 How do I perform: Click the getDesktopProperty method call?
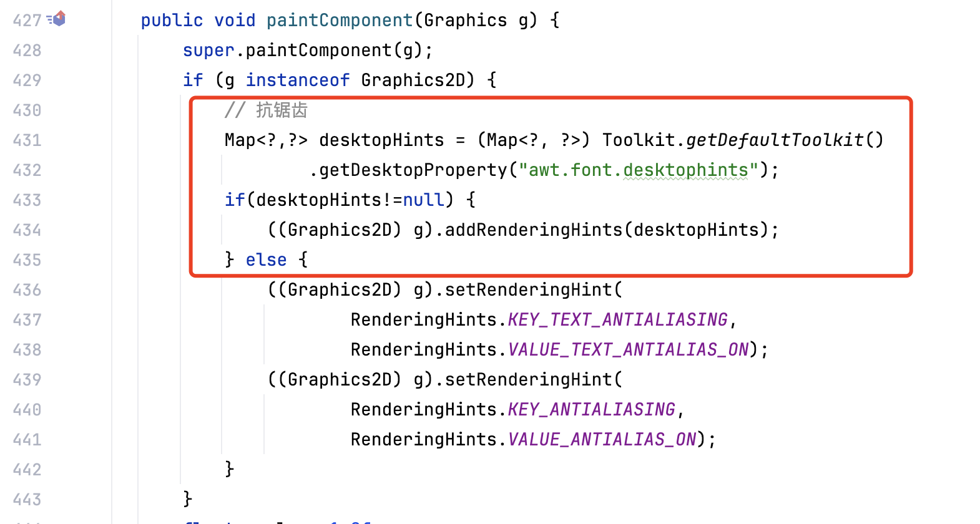(413, 170)
